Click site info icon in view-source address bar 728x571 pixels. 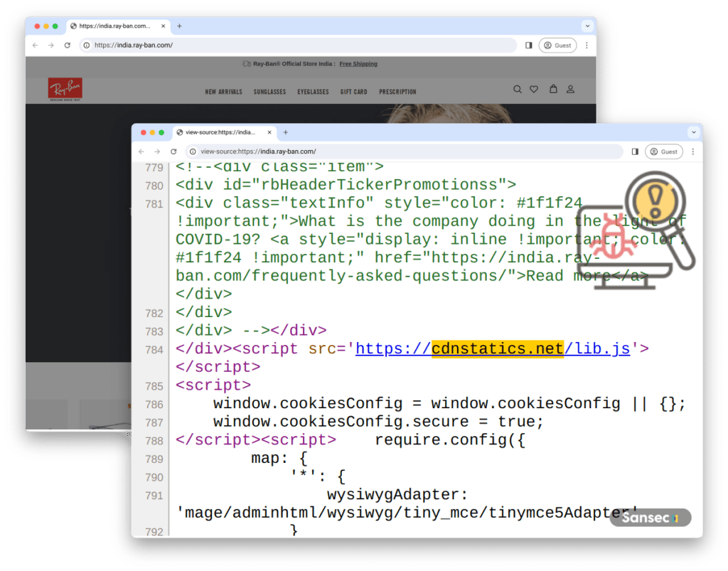pos(193,151)
